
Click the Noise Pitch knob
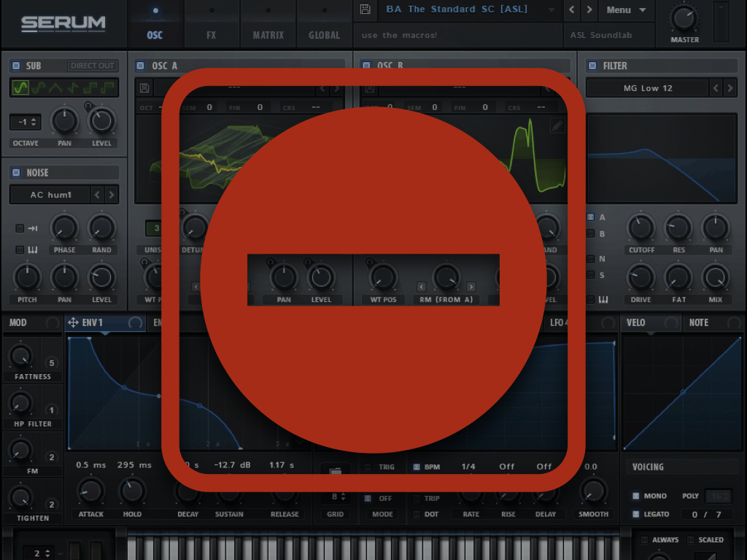coord(27,278)
